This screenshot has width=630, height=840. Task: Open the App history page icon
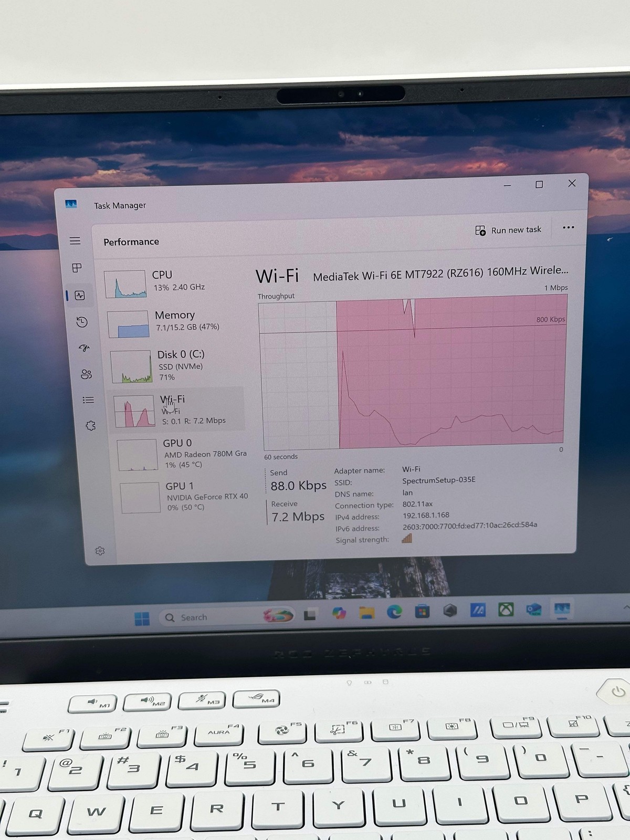82,322
